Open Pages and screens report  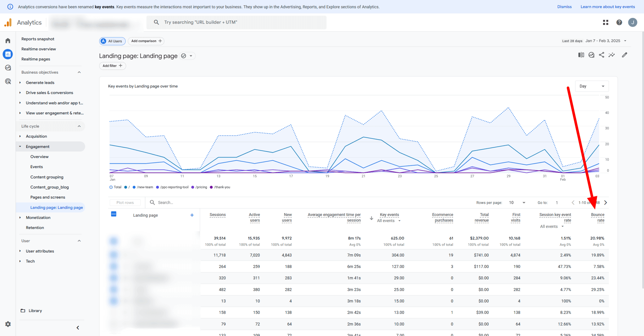[47, 197]
